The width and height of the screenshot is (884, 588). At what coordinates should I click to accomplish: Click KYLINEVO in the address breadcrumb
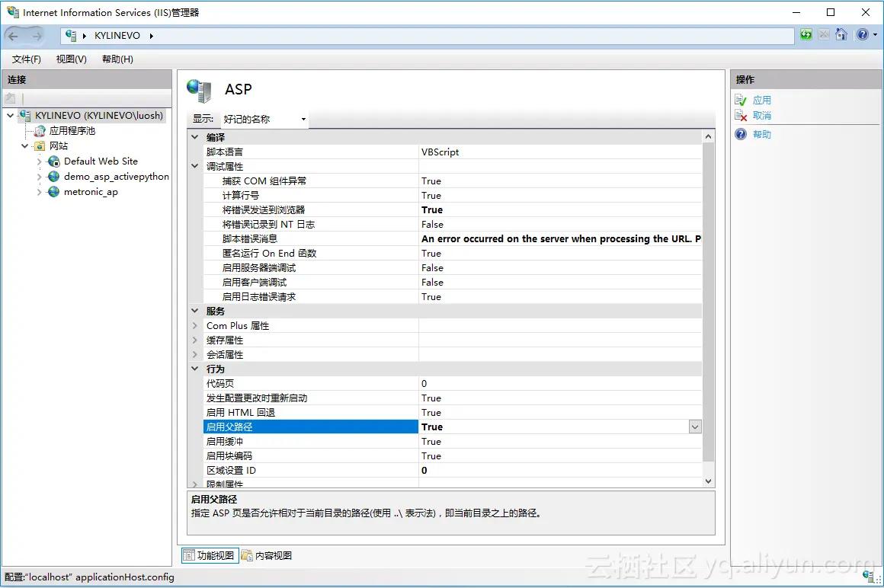(117, 36)
